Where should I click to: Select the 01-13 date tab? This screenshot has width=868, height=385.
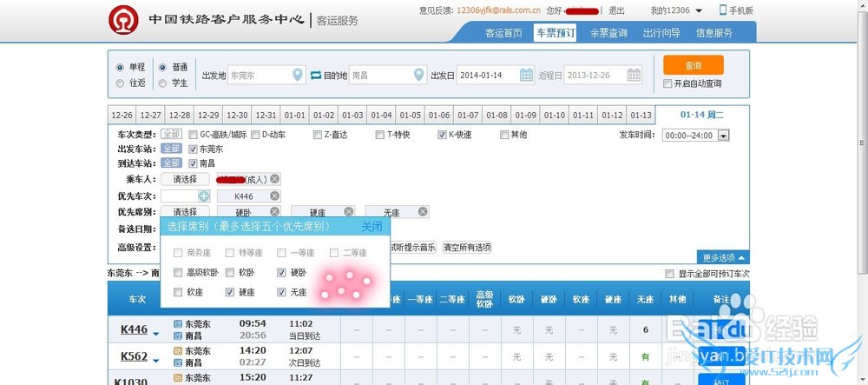(x=641, y=116)
